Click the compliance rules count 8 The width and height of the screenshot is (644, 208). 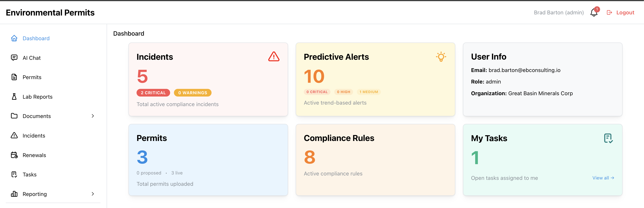tap(310, 157)
